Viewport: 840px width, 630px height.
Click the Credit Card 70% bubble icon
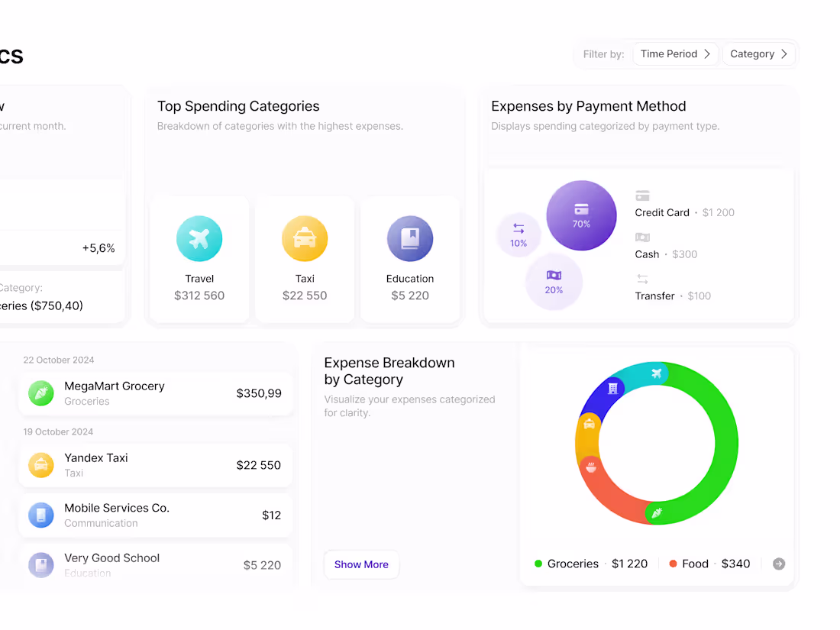(581, 215)
